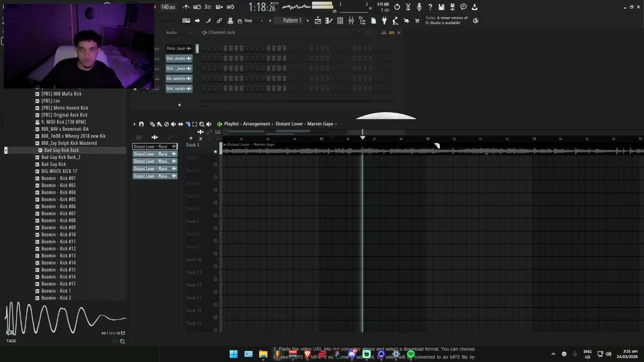Select the Dist..drums channel button

point(179,58)
